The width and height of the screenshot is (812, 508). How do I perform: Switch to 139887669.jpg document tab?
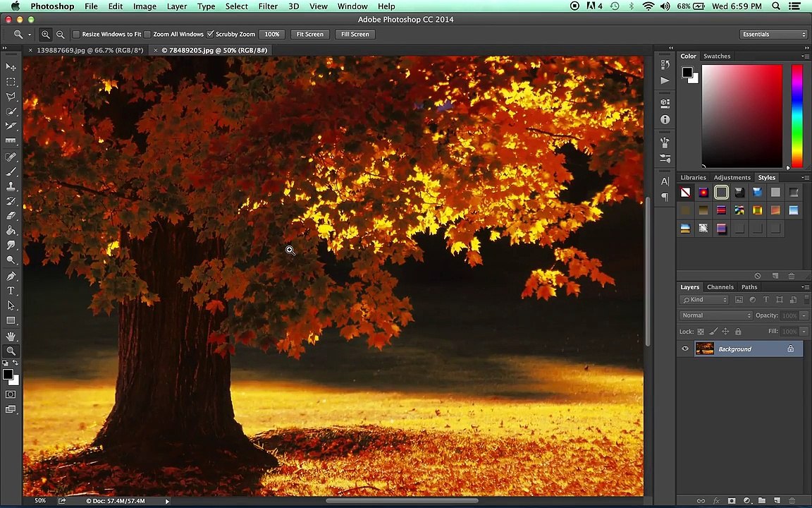(90, 50)
